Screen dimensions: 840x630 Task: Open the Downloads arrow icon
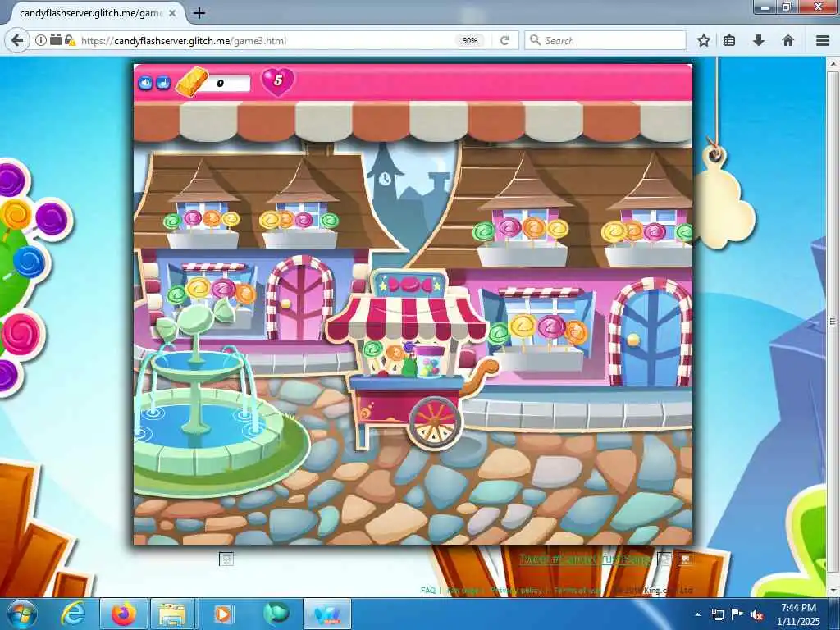point(759,40)
